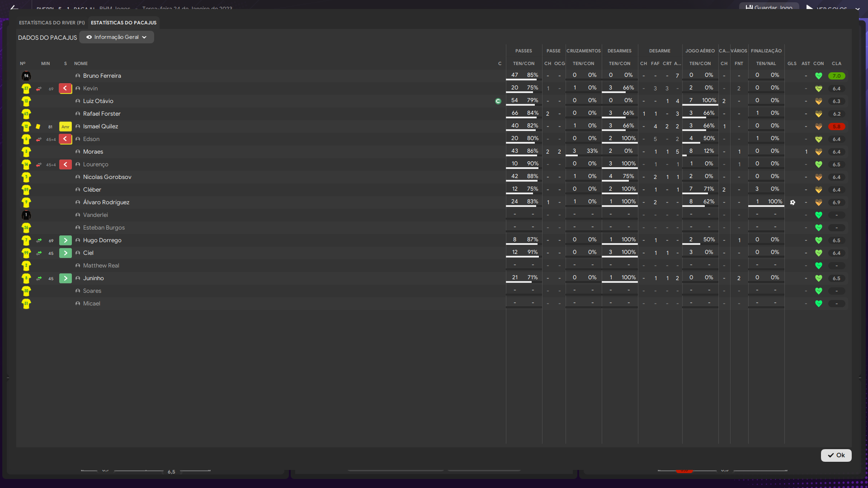Click Álvaro Rodríguez's 6.9 rating
The image size is (868, 488).
[836, 202]
